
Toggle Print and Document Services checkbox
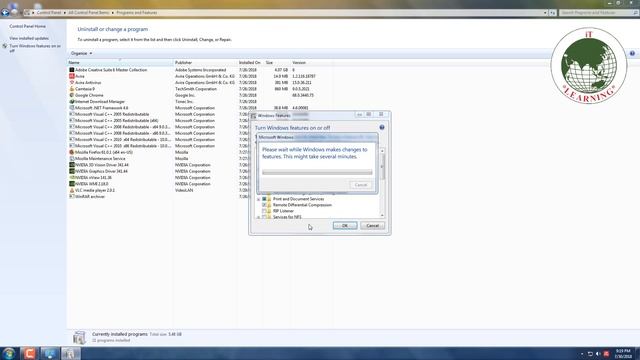[264, 199]
